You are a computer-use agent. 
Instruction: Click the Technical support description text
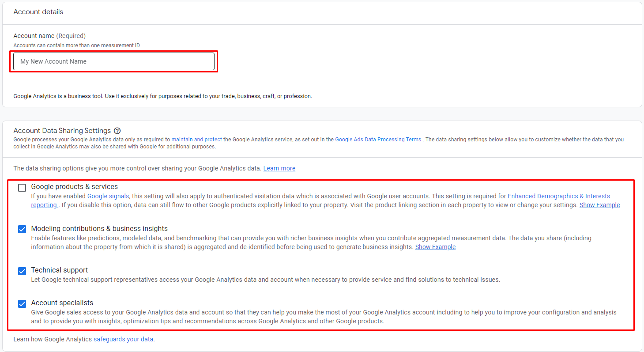click(265, 280)
